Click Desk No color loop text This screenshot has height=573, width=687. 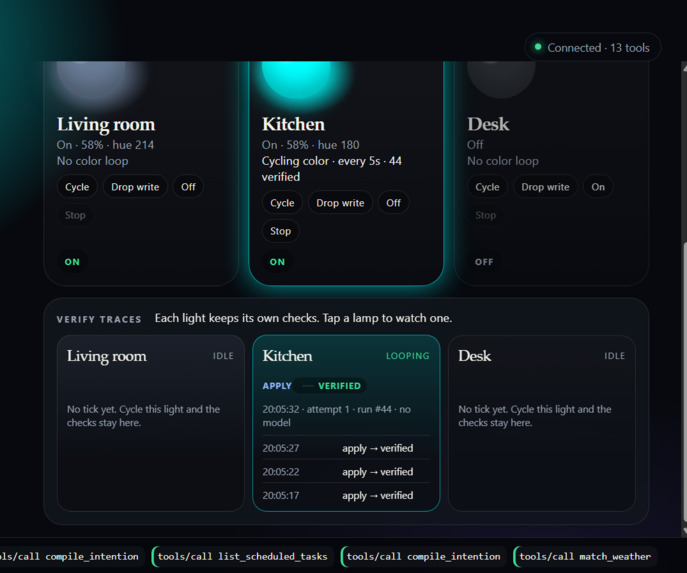503,161
